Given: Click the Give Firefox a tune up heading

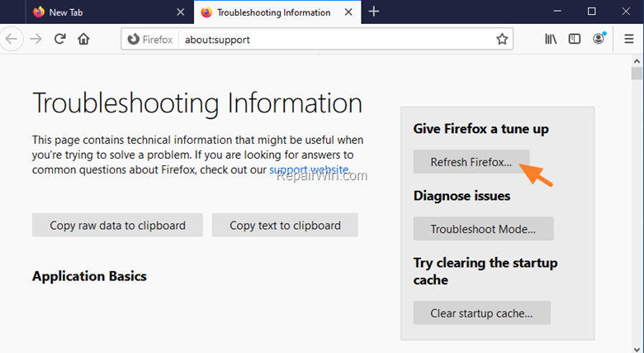Looking at the screenshot, I should click(x=481, y=129).
